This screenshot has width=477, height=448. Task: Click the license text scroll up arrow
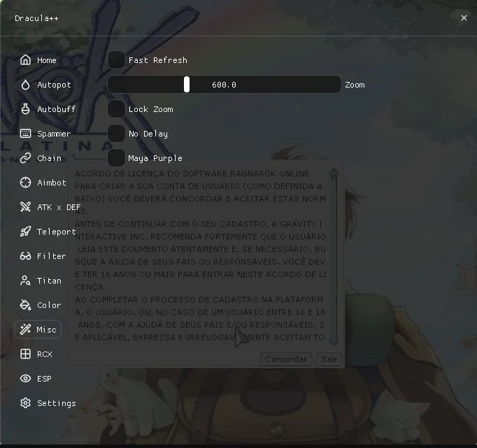tap(334, 172)
